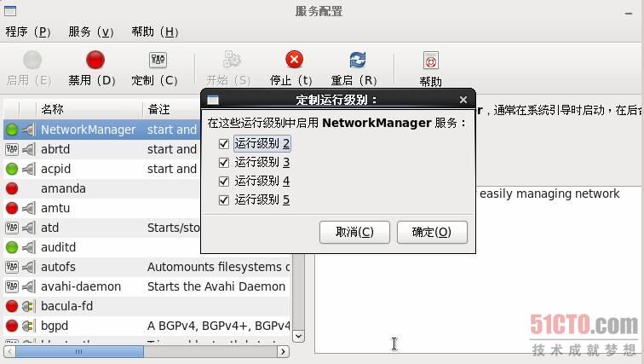Select the abrtd service name
This screenshot has width=644, height=364.
point(55,149)
